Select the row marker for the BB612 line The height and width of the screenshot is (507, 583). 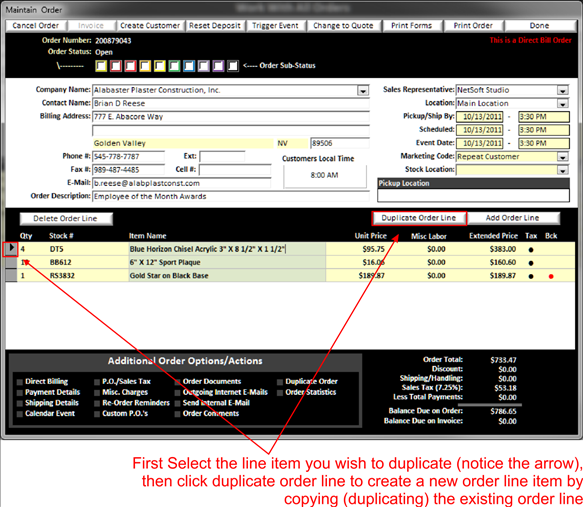tap(11, 262)
